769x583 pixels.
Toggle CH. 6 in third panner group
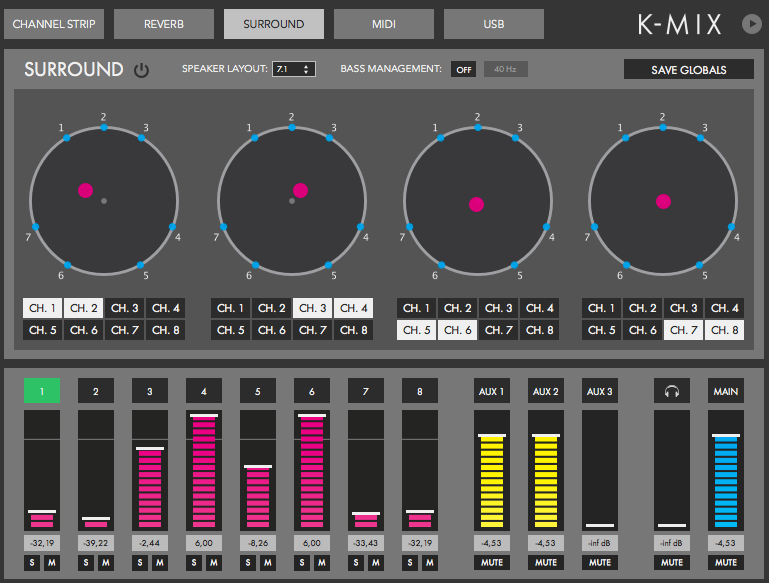(458, 330)
